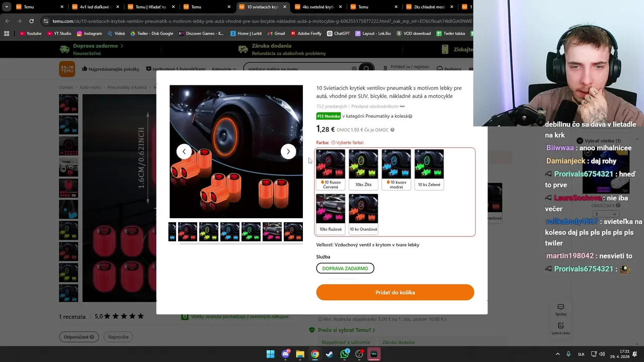The image size is (644, 362).
Task: Open Twiler - Disk Google bookmark
Action: 151,33
